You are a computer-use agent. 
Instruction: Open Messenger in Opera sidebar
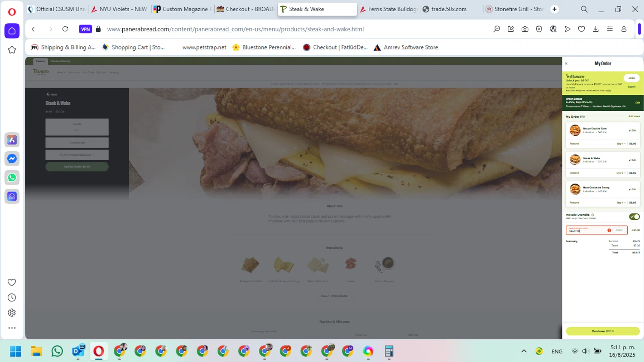tap(12, 159)
